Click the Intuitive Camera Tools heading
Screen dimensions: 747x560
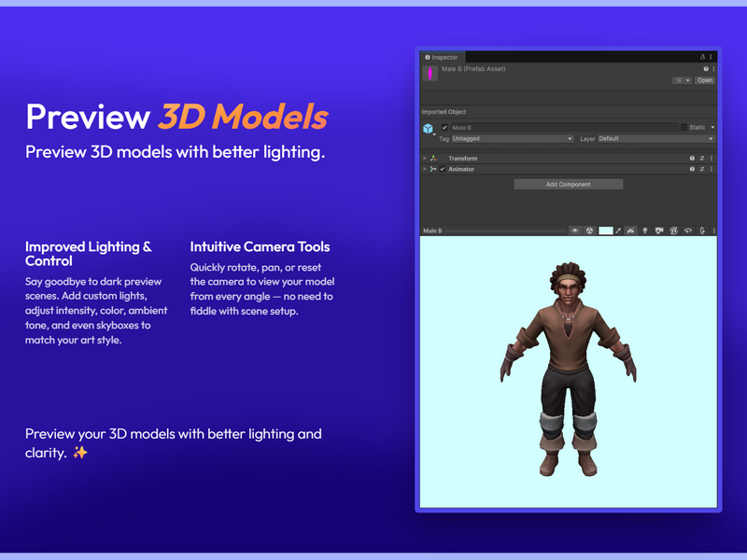click(x=261, y=246)
